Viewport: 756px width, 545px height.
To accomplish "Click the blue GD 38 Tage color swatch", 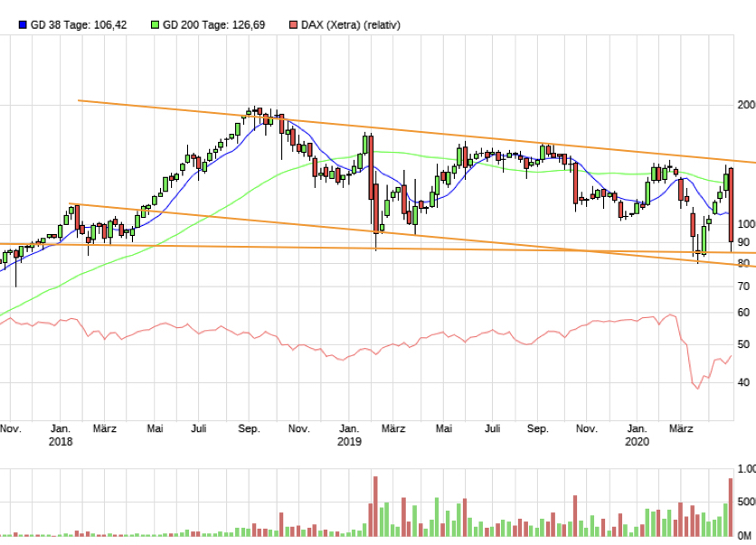I will 23,24.
